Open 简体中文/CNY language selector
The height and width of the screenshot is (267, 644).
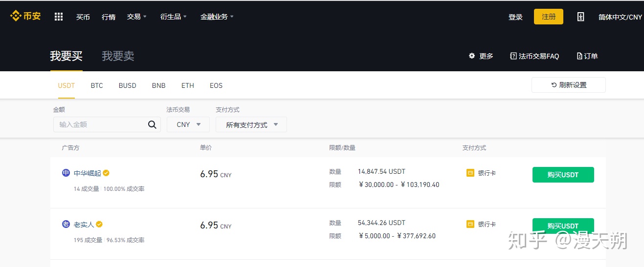pos(620,17)
